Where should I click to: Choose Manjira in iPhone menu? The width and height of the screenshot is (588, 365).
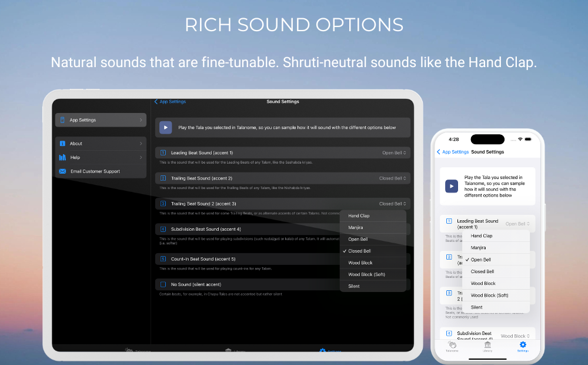point(496,248)
